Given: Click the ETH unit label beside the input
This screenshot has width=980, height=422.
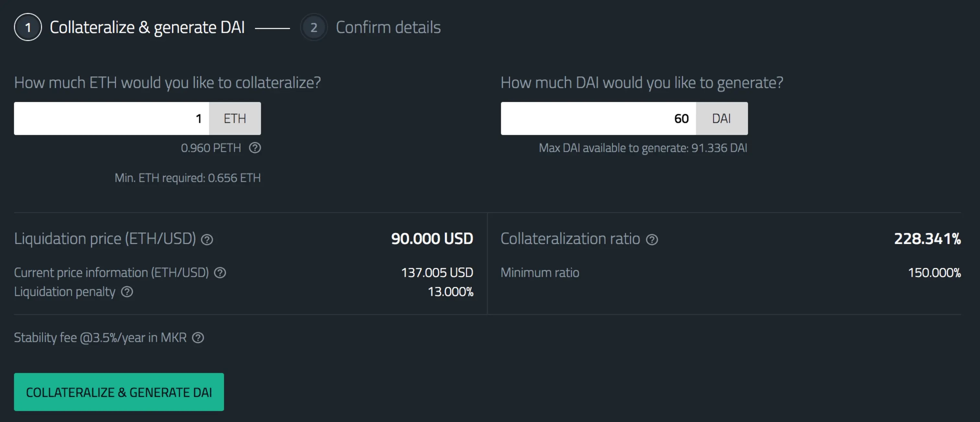Looking at the screenshot, I should tap(235, 118).
